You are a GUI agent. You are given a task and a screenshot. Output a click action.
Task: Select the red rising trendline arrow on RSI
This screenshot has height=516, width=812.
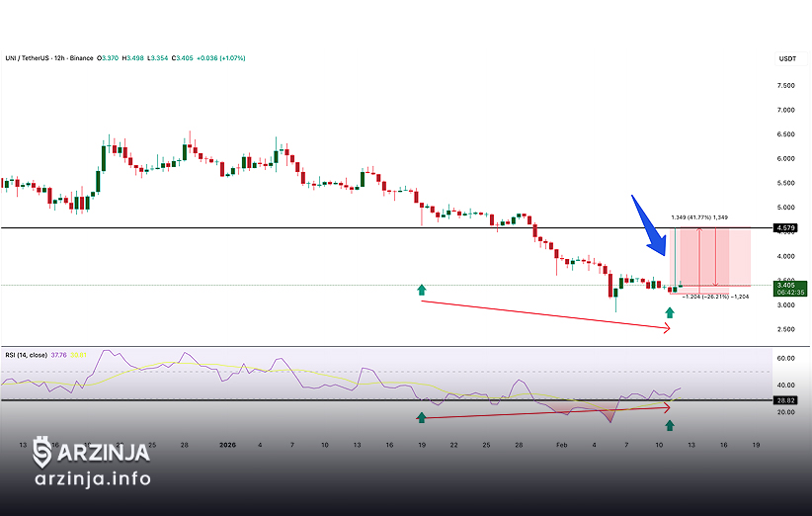pos(543,411)
